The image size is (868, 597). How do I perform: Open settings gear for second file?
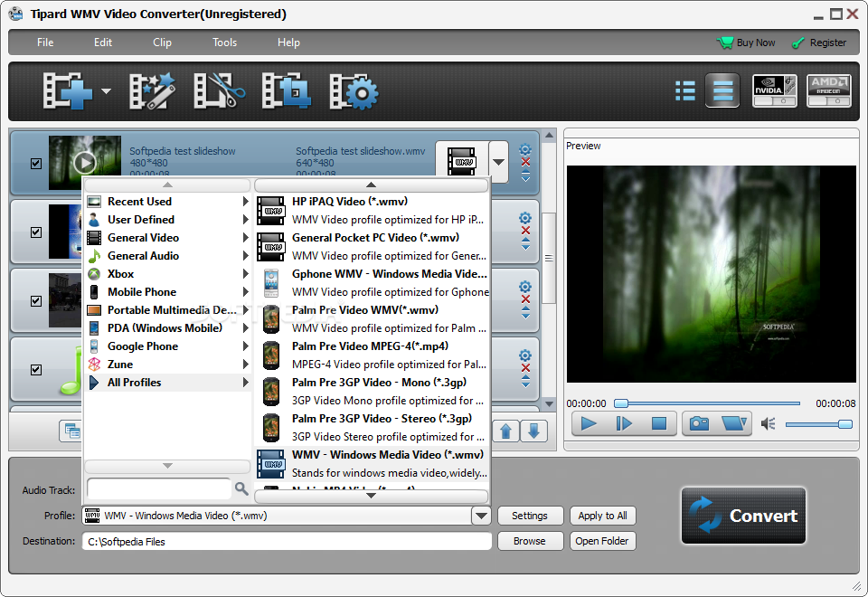(525, 218)
